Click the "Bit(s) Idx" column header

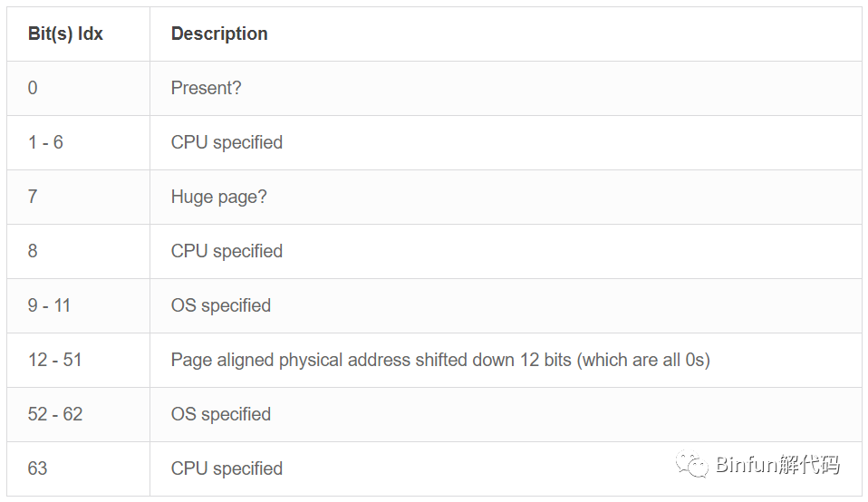[x=65, y=34]
